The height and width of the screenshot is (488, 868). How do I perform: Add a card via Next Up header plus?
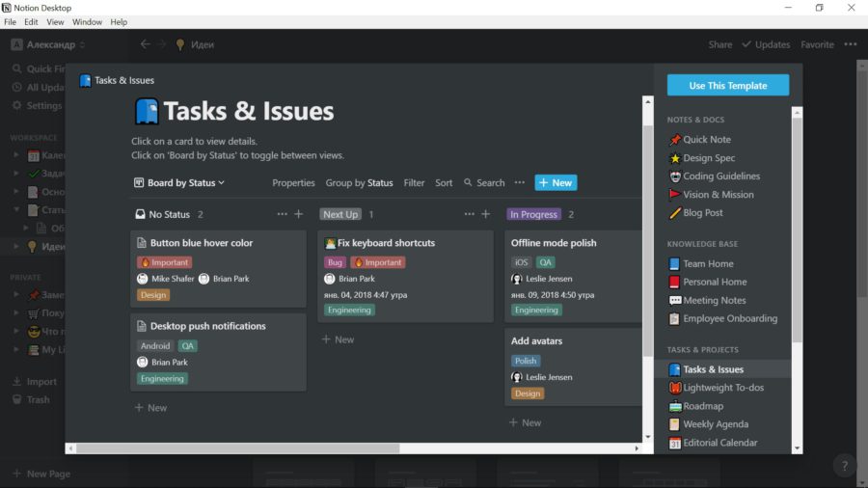[x=485, y=214]
